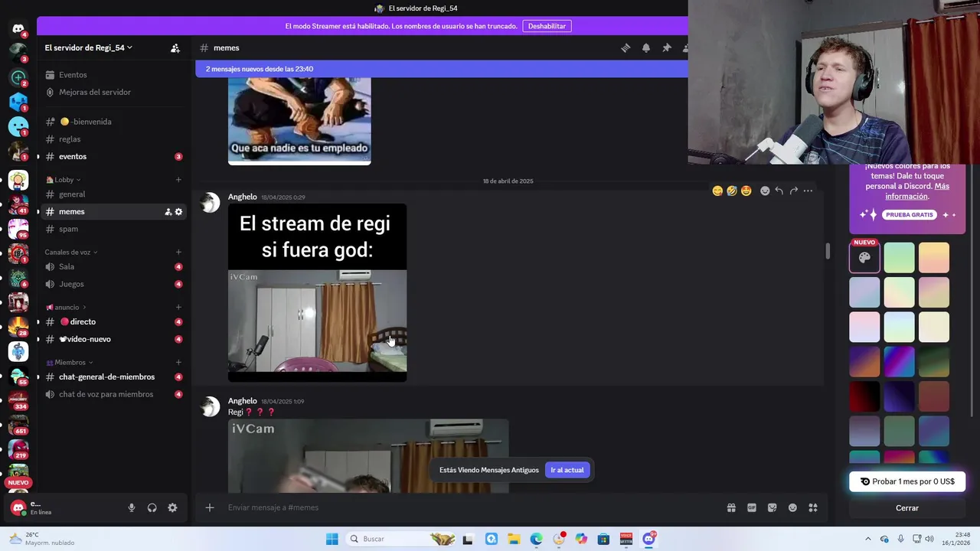Open sticker picker icon
This screenshot has width=980, height=551.
click(x=772, y=507)
